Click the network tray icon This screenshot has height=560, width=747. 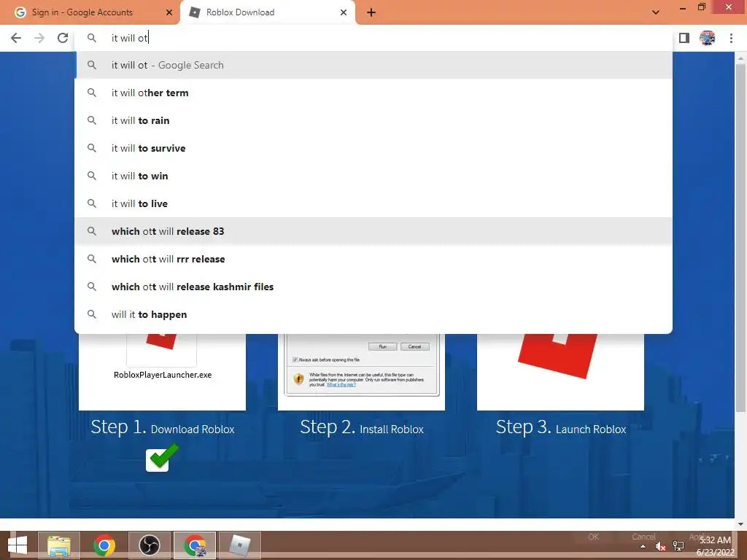tap(678, 546)
